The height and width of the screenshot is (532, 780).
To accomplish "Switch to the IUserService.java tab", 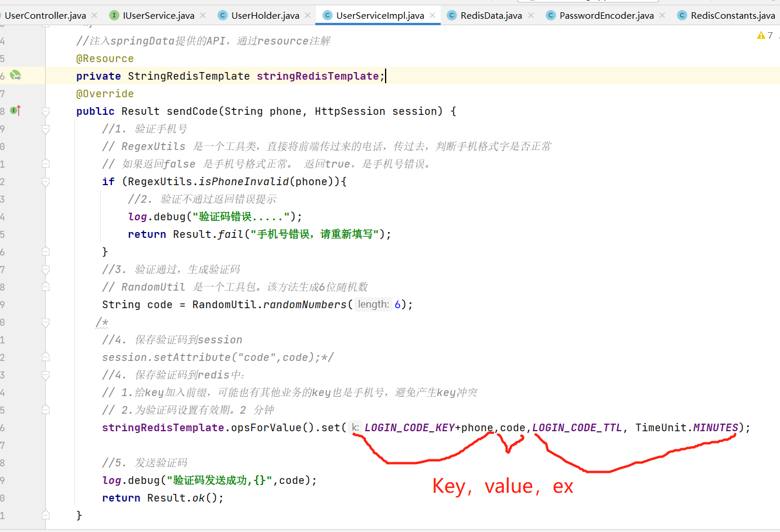I will [x=158, y=15].
